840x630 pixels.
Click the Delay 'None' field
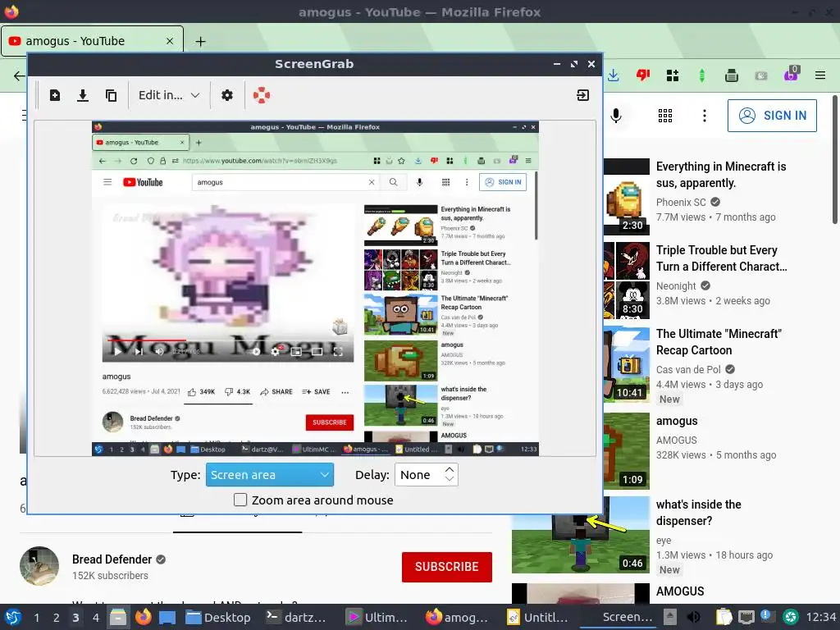(x=419, y=475)
